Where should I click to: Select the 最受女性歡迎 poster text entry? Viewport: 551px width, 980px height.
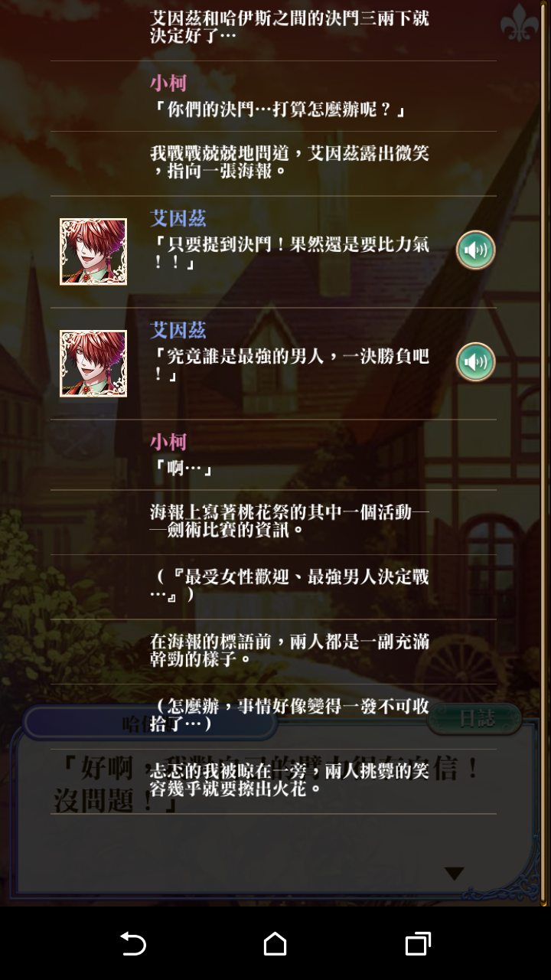pyautogui.click(x=273, y=587)
